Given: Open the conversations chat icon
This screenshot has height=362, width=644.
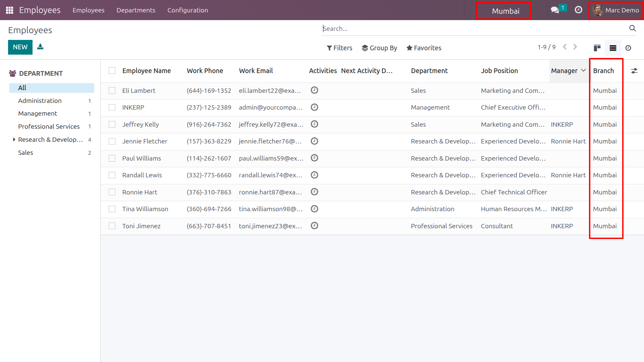Looking at the screenshot, I should [x=555, y=10].
